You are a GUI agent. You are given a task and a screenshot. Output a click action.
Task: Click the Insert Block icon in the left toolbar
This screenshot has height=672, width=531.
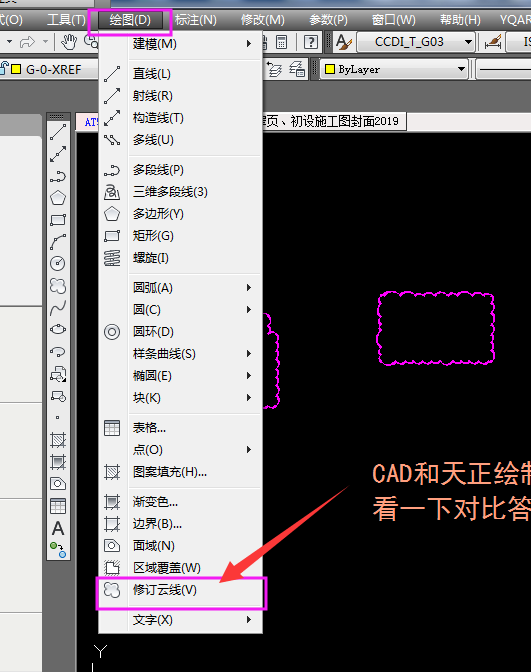point(58,374)
